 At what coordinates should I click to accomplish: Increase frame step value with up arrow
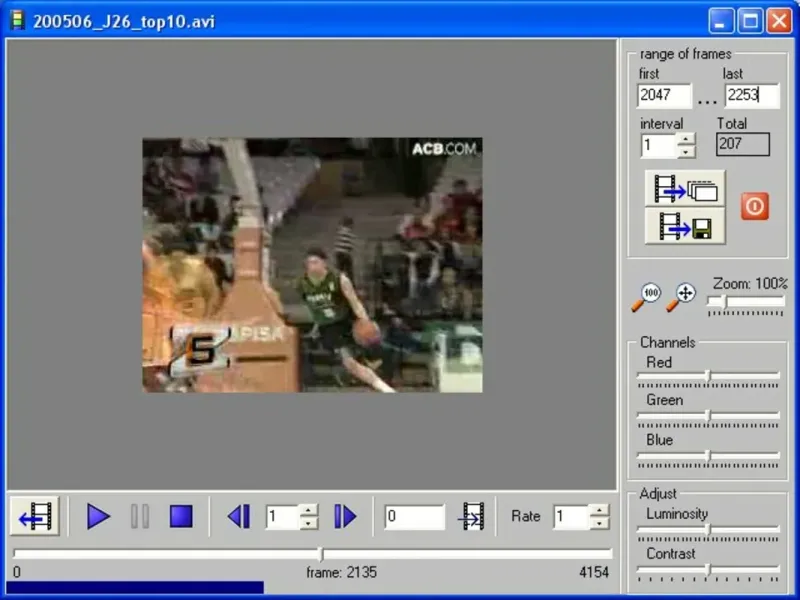pos(308,510)
